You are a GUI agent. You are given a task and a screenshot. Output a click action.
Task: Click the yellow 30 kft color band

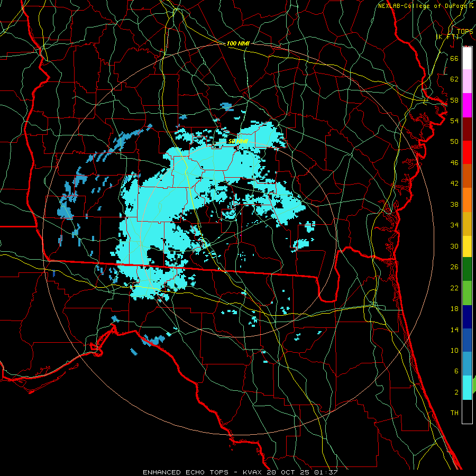(467, 246)
